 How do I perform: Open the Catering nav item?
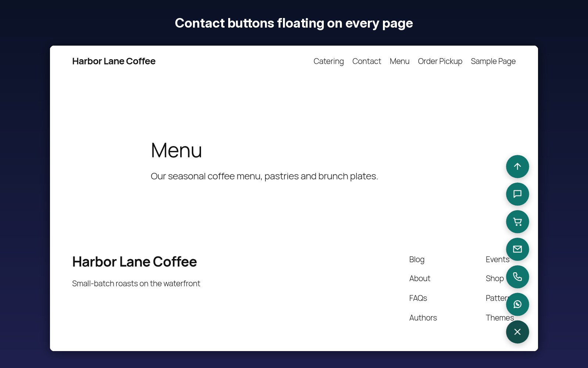[x=329, y=61]
